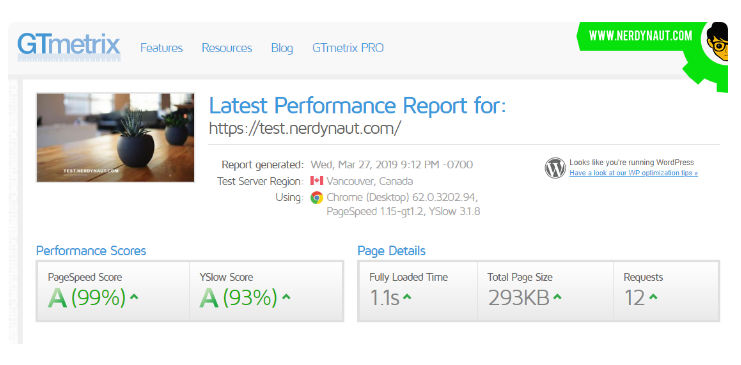Open the WP optimization tips link

[634, 173]
